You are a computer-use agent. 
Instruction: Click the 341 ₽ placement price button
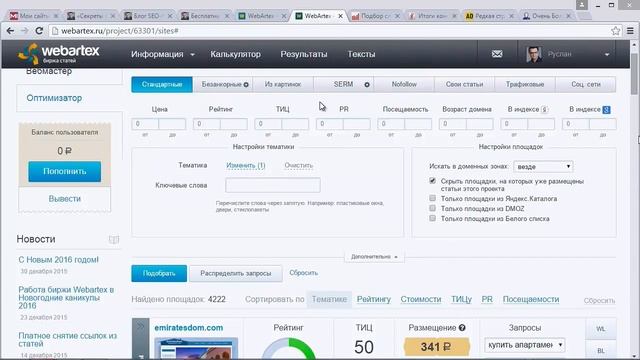point(436,347)
